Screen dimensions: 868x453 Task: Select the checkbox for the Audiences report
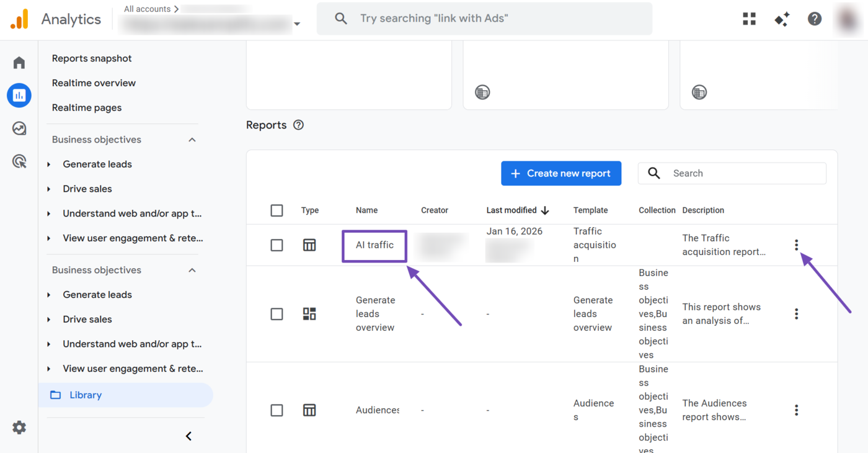(x=277, y=410)
